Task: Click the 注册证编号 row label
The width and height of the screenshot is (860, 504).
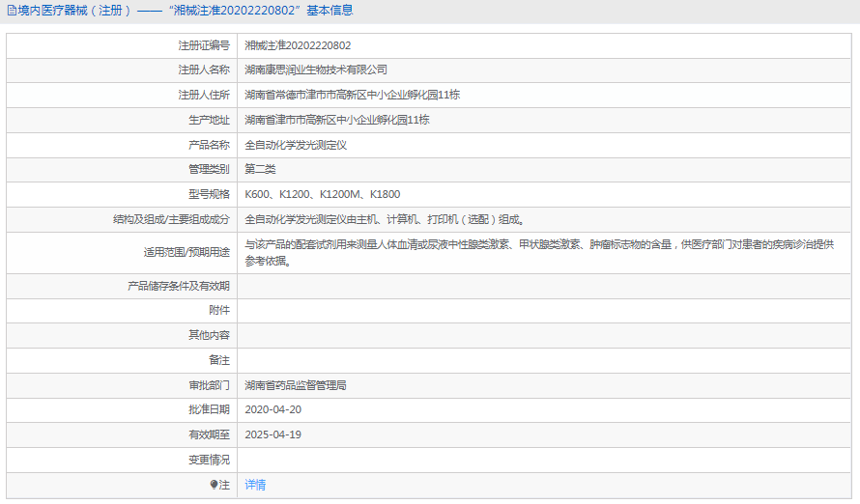Action: coord(204,45)
